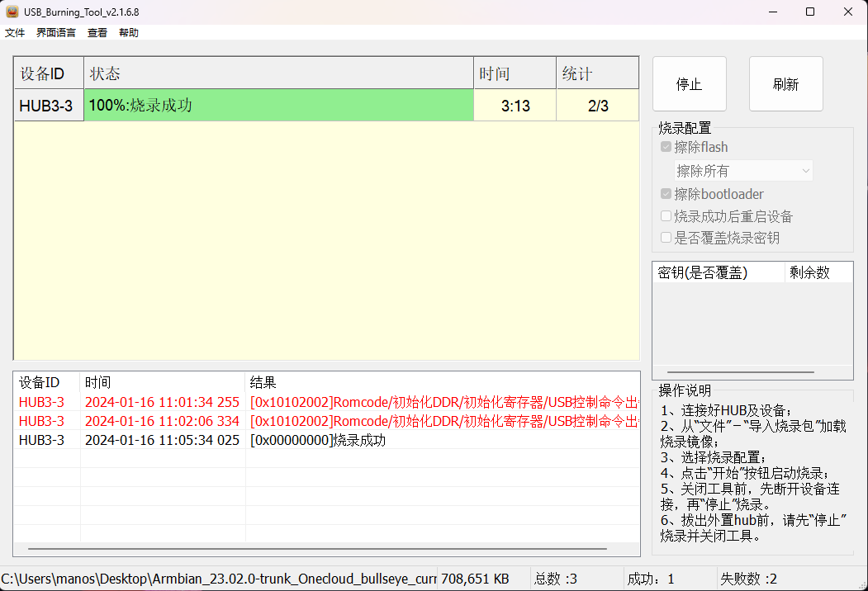Open the 查看 menu

click(x=97, y=33)
